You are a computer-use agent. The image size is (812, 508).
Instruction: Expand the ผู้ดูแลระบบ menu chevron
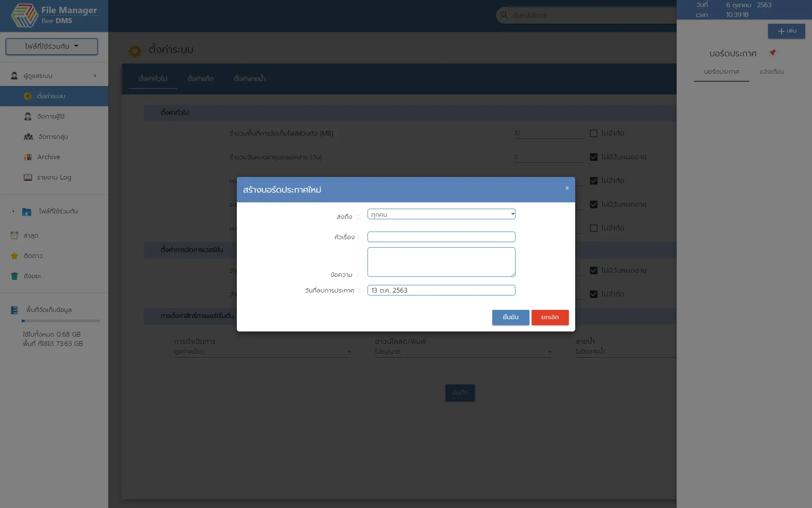[95, 76]
